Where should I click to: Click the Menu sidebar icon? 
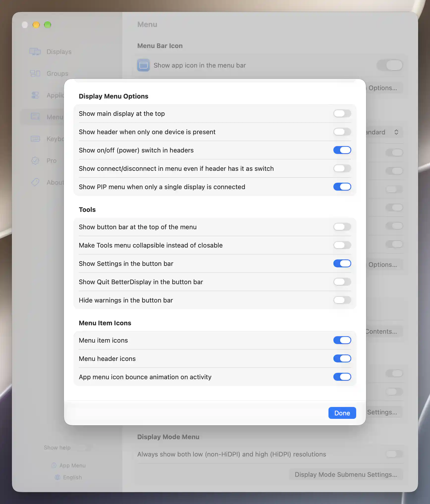[35, 117]
